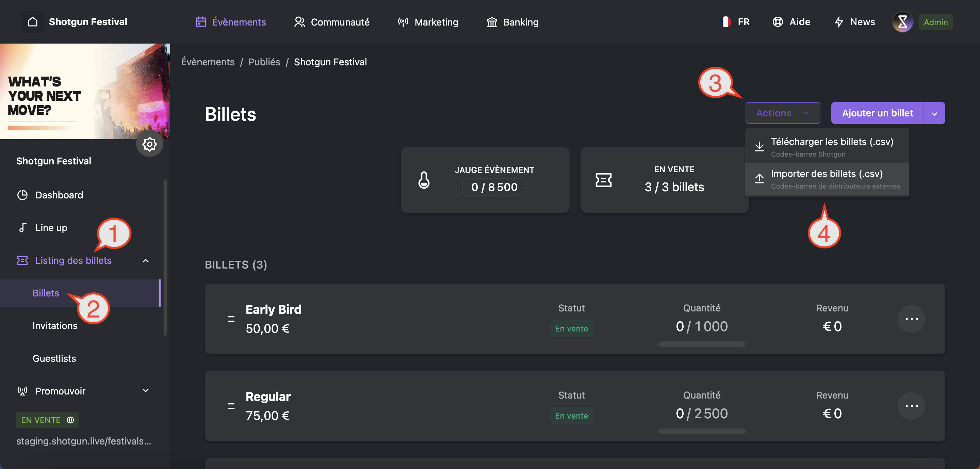Grab the Early Bird reorder handle
The height and width of the screenshot is (469, 980).
[231, 319]
